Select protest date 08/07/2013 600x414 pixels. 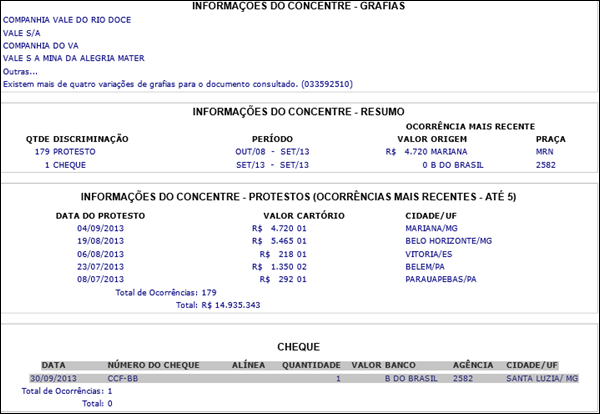pos(101,279)
